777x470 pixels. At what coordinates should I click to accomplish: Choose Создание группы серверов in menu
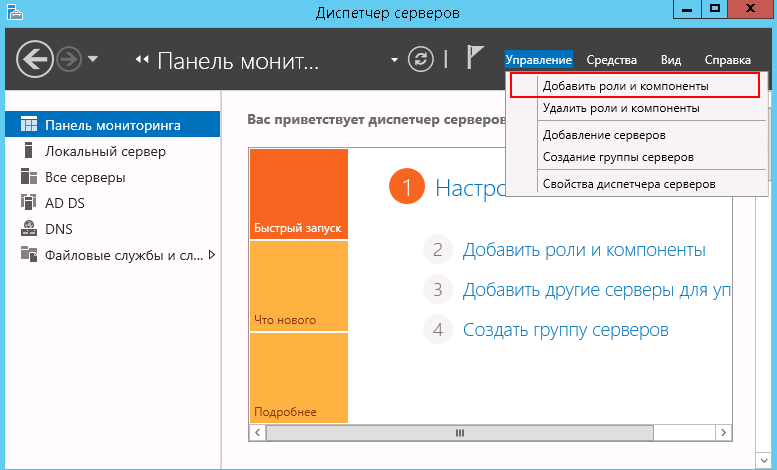tap(636, 157)
